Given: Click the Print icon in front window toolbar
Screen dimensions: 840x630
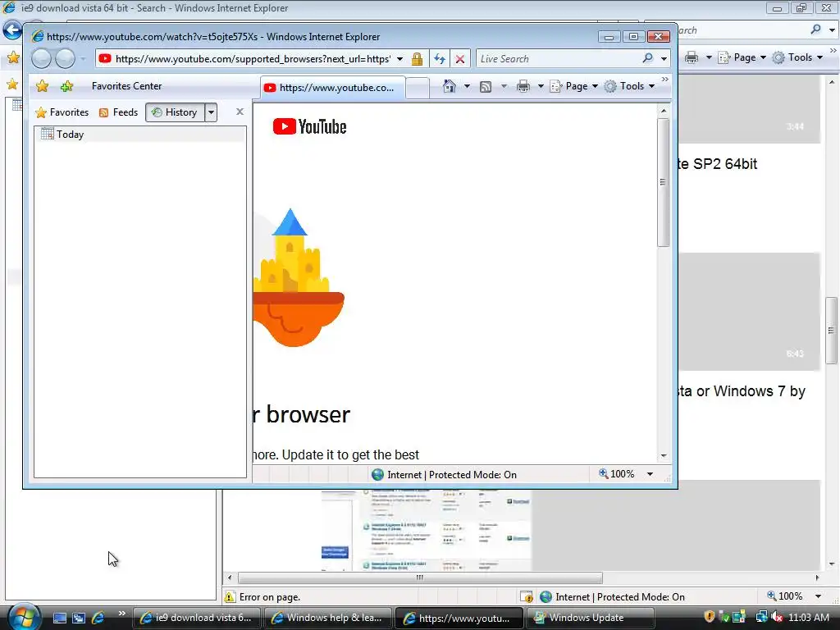Looking at the screenshot, I should tap(523, 86).
